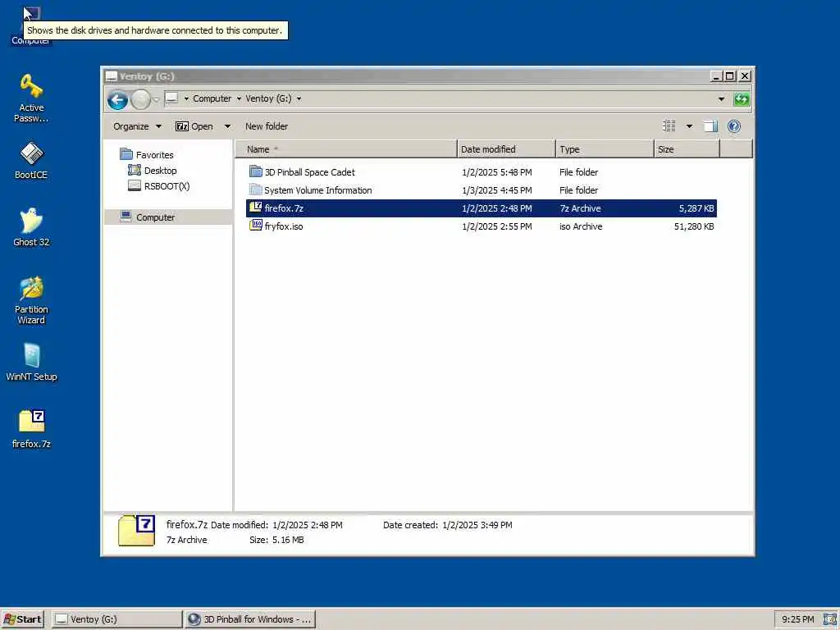Select RSBOOT(X) in navigation pane
This screenshot has width=840, height=630.
[159, 186]
